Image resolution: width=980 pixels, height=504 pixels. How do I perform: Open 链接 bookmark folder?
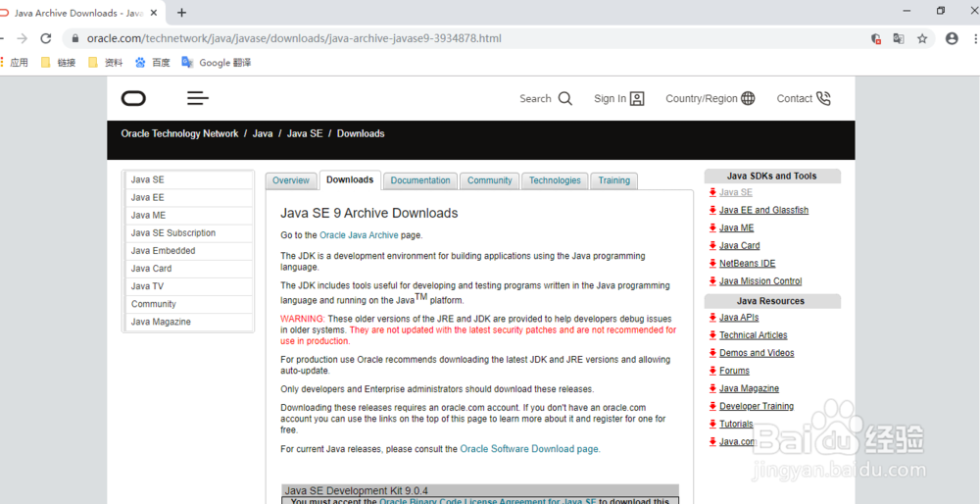click(x=58, y=63)
